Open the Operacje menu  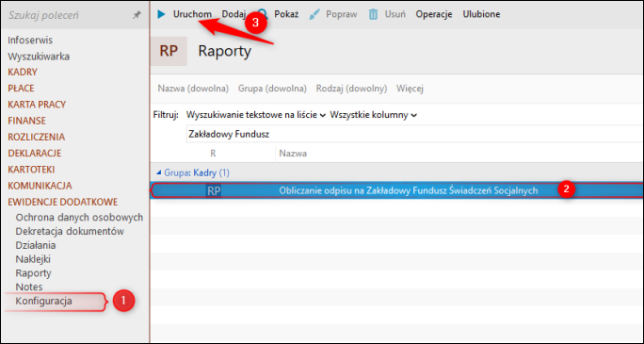point(434,14)
